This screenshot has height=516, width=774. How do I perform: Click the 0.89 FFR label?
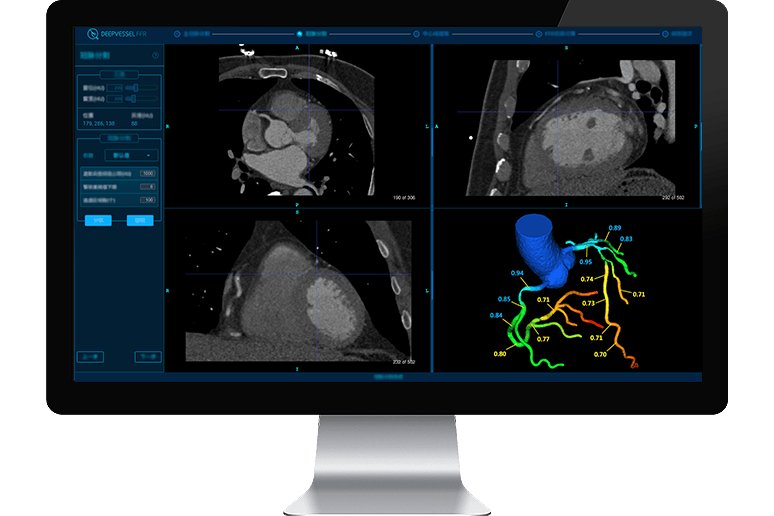(615, 228)
